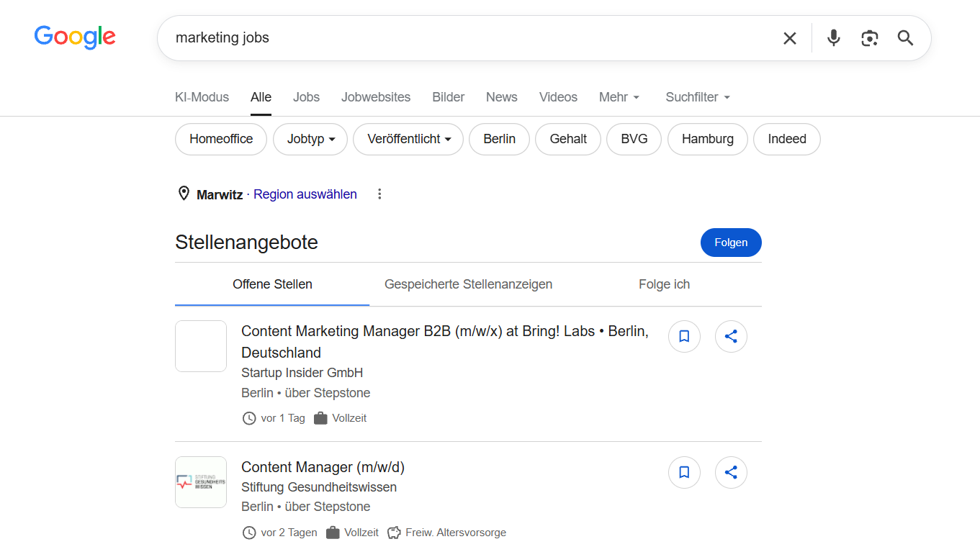Viewport: 980px width, 552px height.
Task: Open the three-dot menu beside Region auswählen
Action: pos(379,194)
